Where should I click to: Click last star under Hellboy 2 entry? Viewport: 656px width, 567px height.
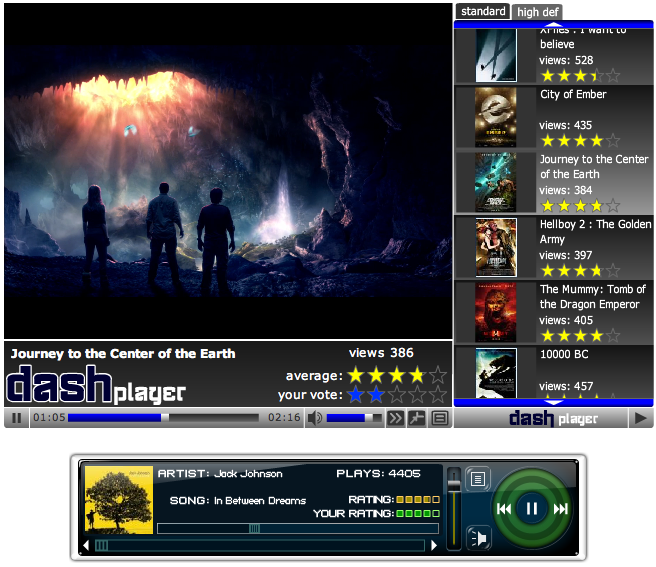613,271
